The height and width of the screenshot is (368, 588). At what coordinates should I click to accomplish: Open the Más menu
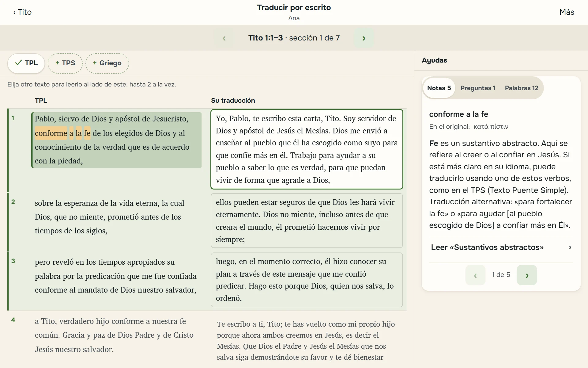coord(567,12)
